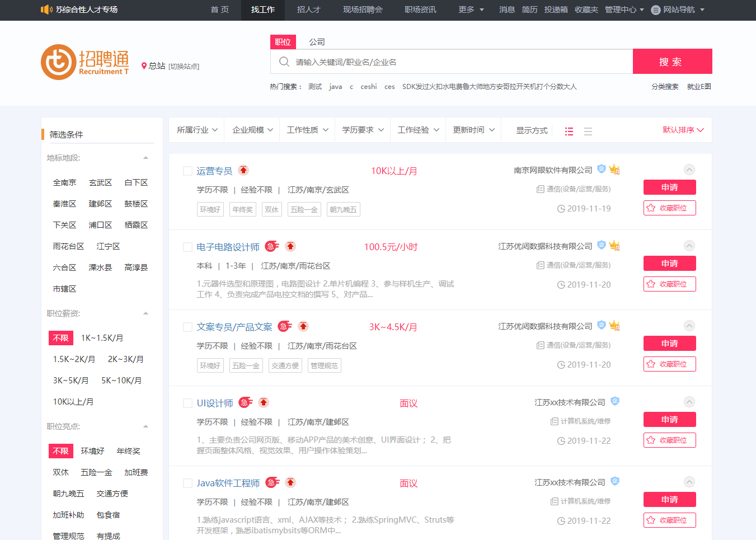Click the verified badge next to 江苏xx技术有限公司 for UI设计师
756x540 pixels.
tap(615, 401)
